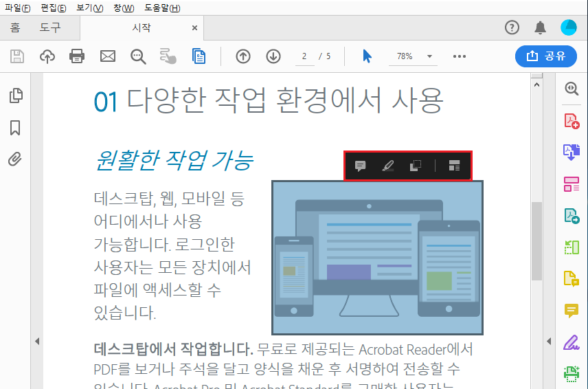Click the heading 원활한 작업 가능

(x=174, y=160)
